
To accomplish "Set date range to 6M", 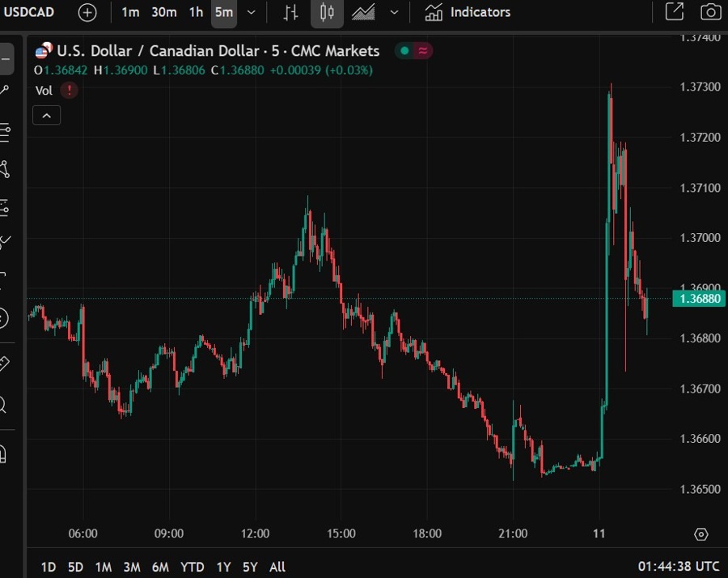I will pos(160,567).
